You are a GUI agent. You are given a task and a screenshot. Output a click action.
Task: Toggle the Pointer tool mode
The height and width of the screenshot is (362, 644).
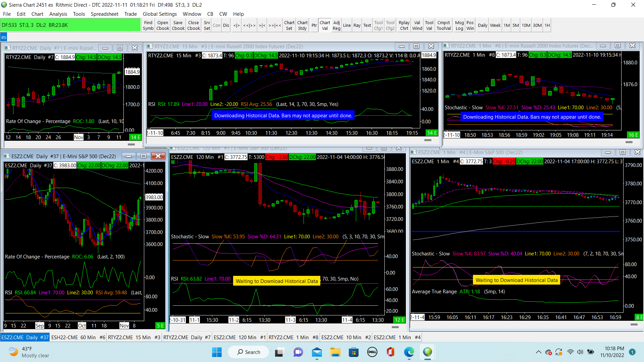[x=314, y=25]
